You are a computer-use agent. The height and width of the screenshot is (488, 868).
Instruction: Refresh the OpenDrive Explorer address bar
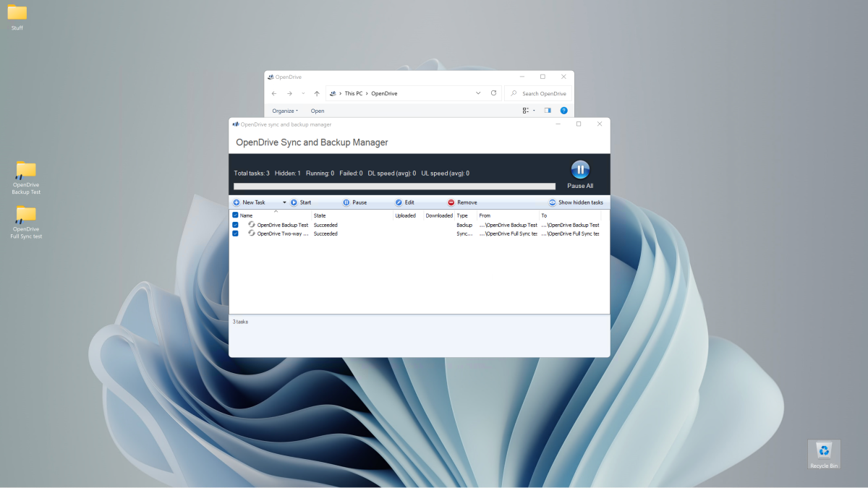(494, 93)
